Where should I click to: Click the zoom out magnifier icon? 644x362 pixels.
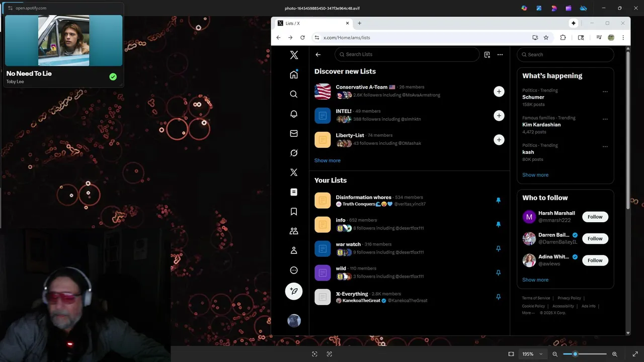click(x=555, y=354)
